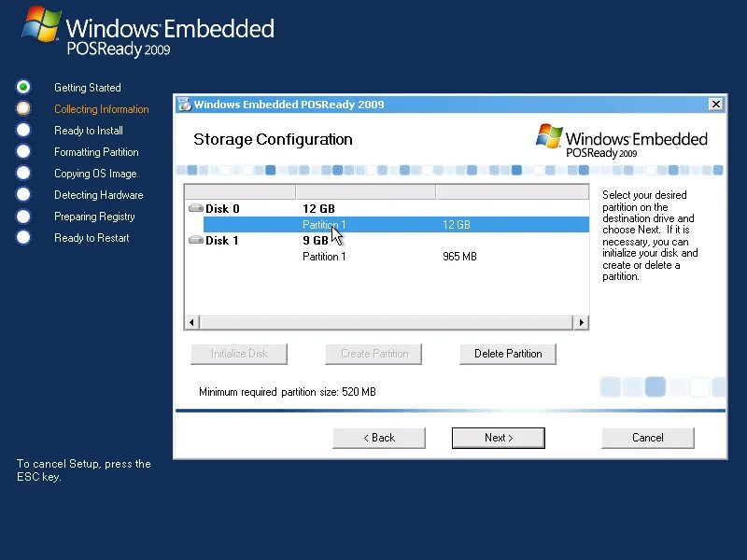Click the grayed Create Partition button

tap(373, 354)
